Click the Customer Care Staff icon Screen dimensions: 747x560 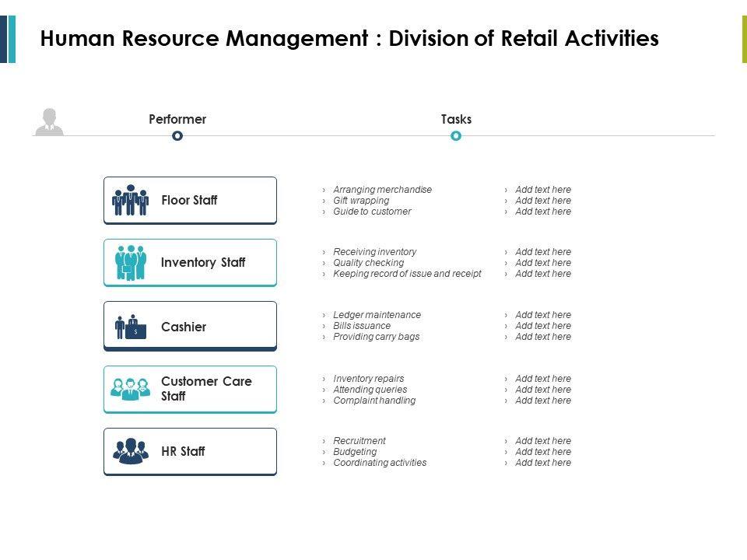130,389
